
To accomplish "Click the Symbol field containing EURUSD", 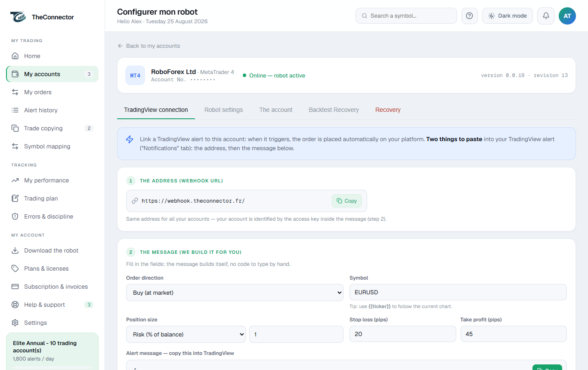I will point(458,292).
